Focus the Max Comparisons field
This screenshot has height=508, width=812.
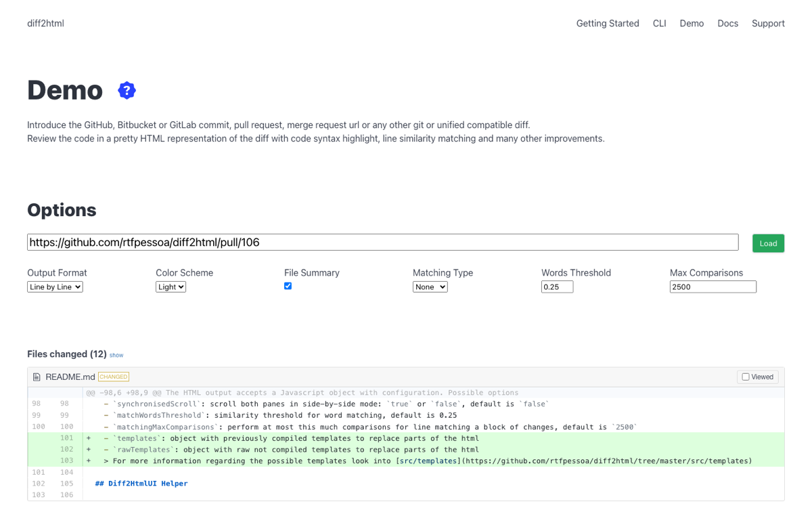713,287
